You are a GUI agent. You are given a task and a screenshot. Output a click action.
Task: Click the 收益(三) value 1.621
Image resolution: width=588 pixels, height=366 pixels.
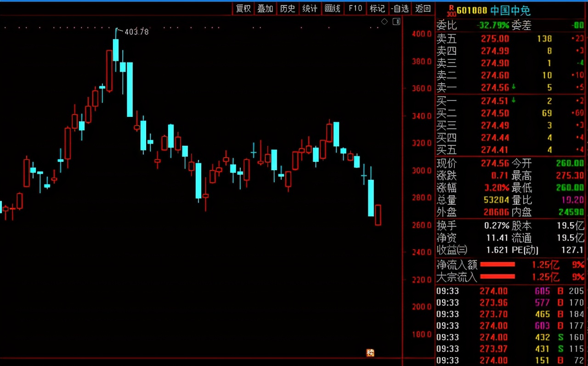498,250
